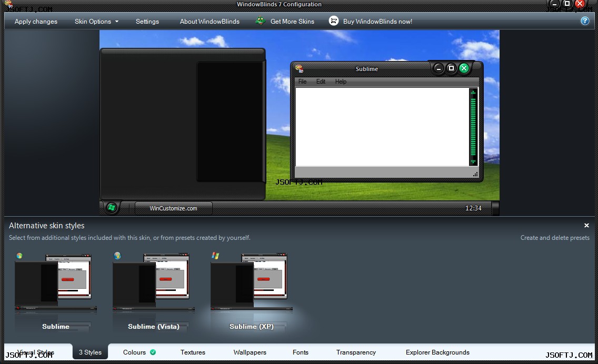Click Create and delete presets link
Screen dimensions: 598x364
555,237
